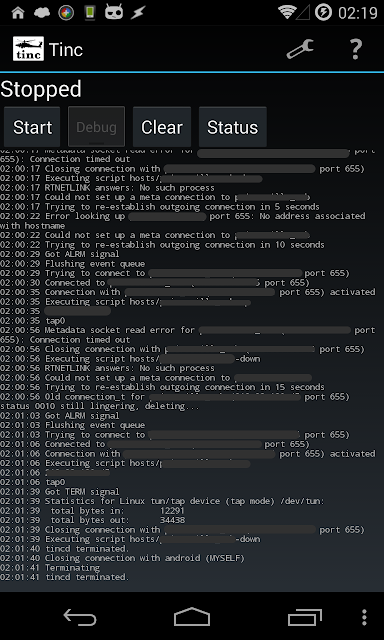Tap the colorful round notification icon
Screen dimensions: 384x640
tap(66, 13)
